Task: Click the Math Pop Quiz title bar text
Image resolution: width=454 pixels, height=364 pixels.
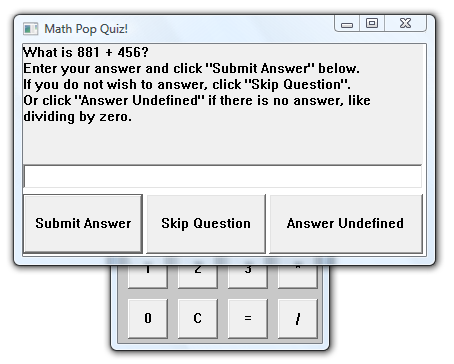Action: pos(86,29)
